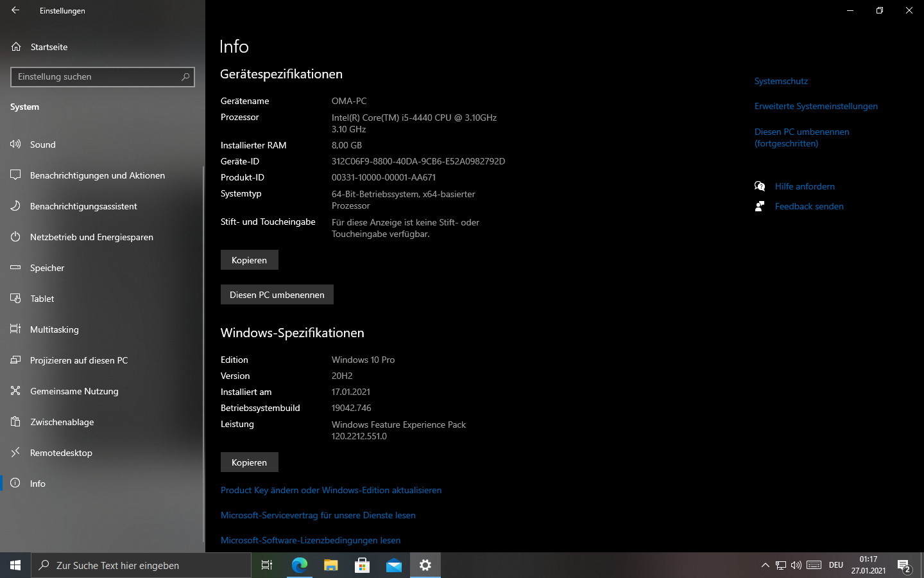This screenshot has height=578, width=924.
Task: Open Windows Start menu
Action: (15, 565)
